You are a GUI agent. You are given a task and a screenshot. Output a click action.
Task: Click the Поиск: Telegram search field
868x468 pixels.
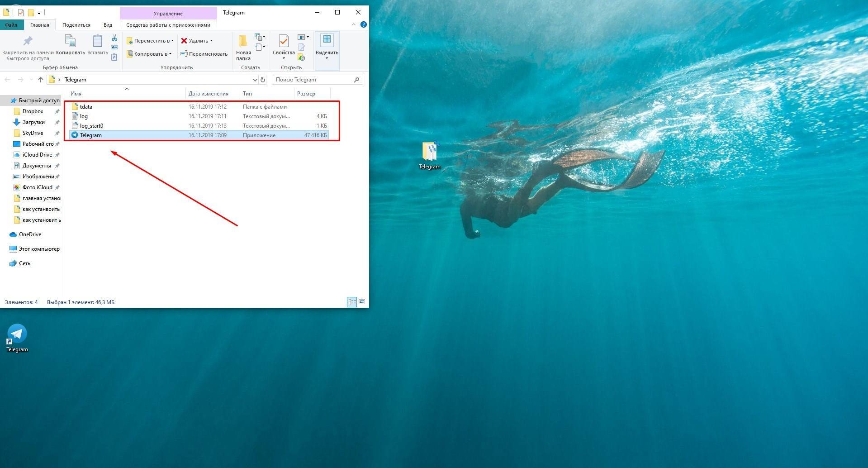[313, 80]
